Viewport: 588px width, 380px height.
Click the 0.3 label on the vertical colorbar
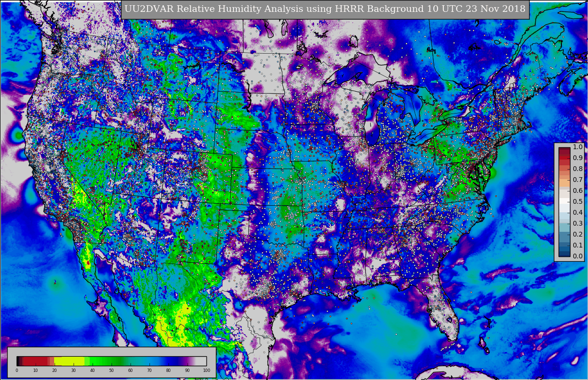578,224
